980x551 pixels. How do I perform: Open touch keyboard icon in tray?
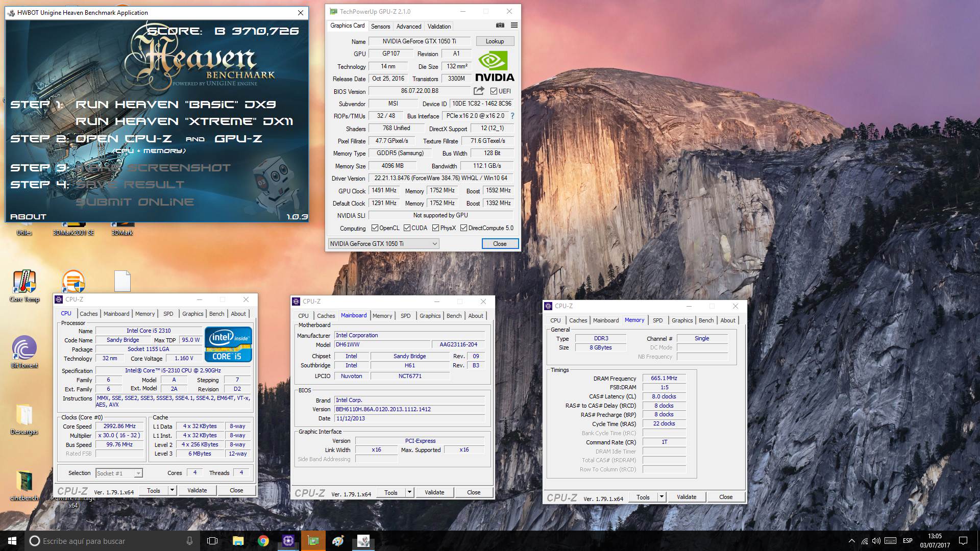pos(890,541)
